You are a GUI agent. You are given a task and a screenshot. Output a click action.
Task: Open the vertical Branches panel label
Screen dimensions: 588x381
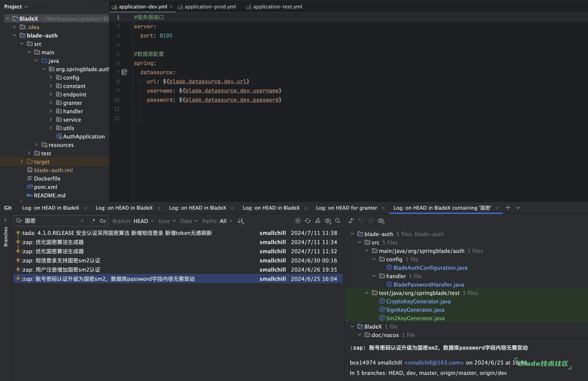tap(6, 237)
